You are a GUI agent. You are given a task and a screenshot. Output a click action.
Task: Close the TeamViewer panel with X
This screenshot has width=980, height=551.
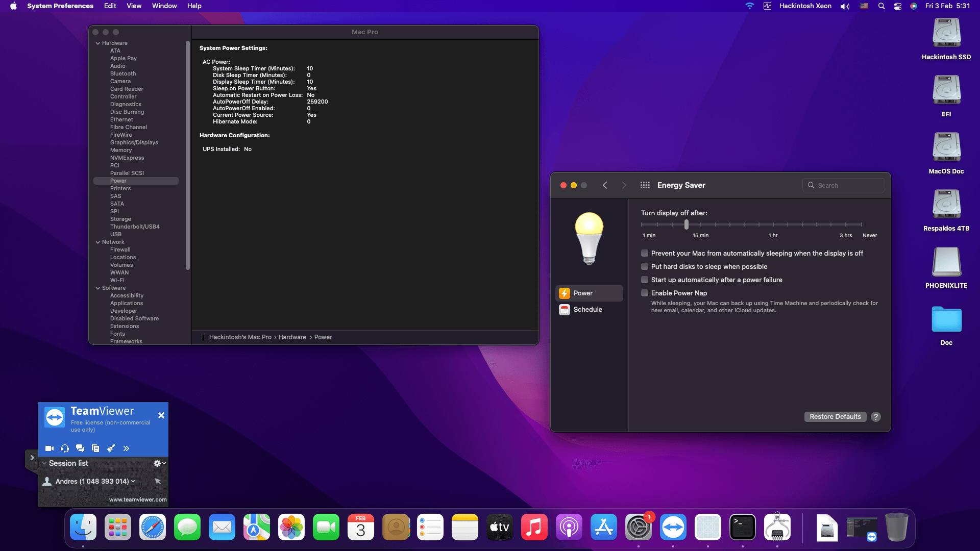161,415
